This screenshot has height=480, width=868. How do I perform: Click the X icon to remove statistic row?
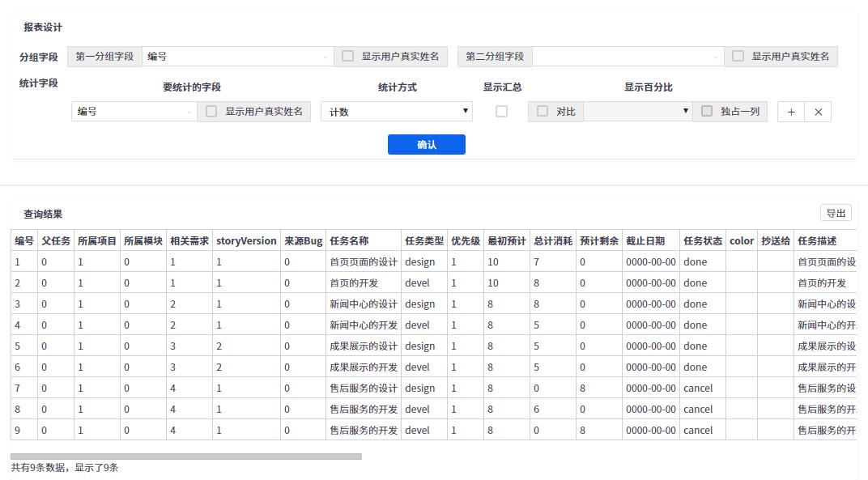818,112
